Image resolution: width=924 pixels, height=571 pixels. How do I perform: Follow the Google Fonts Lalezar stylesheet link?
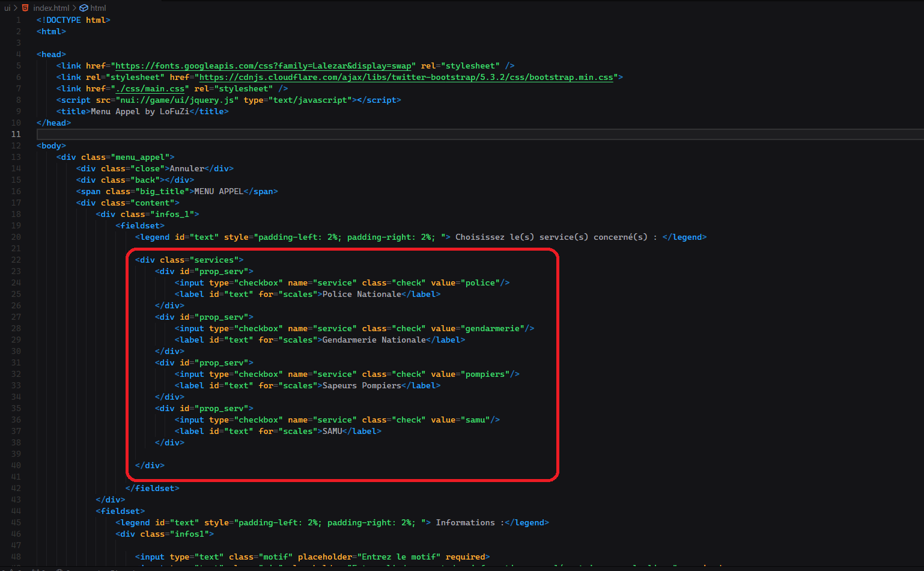(263, 66)
